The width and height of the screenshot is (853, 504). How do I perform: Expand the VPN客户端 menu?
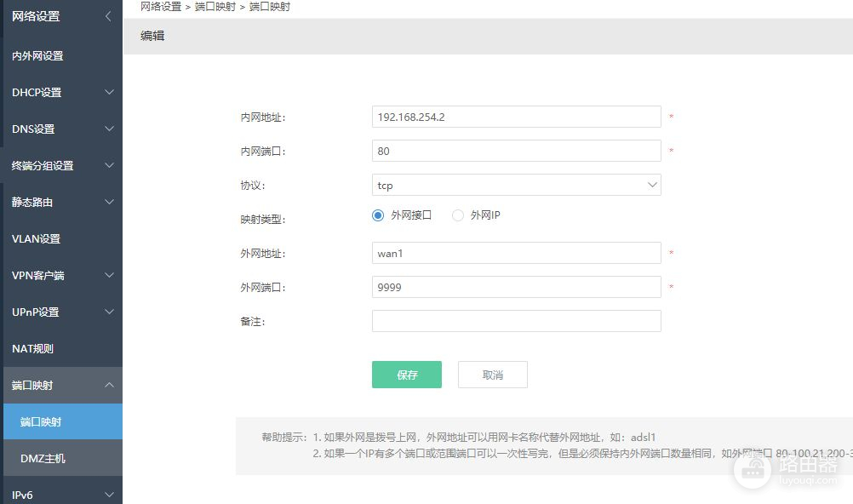pos(109,275)
